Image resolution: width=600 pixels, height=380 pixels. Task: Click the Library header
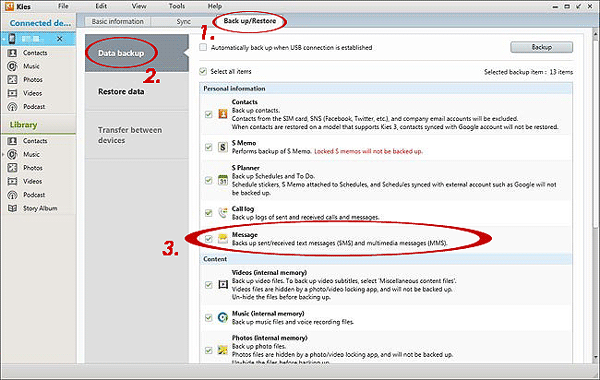point(23,125)
